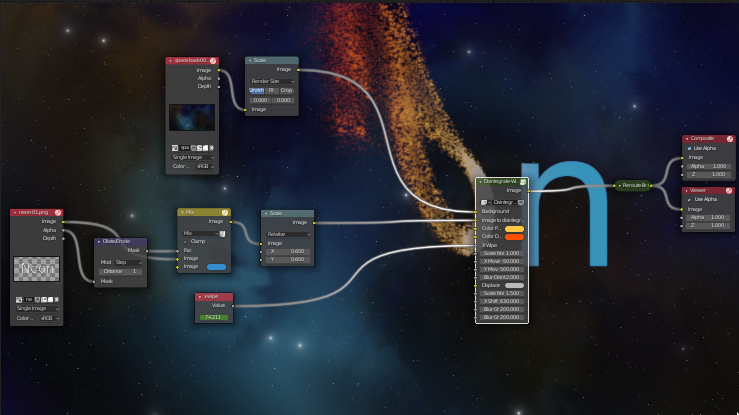The height and width of the screenshot is (415, 739).
Task: Toggle preview icon on space-back image node header
Action: pyautogui.click(x=213, y=61)
